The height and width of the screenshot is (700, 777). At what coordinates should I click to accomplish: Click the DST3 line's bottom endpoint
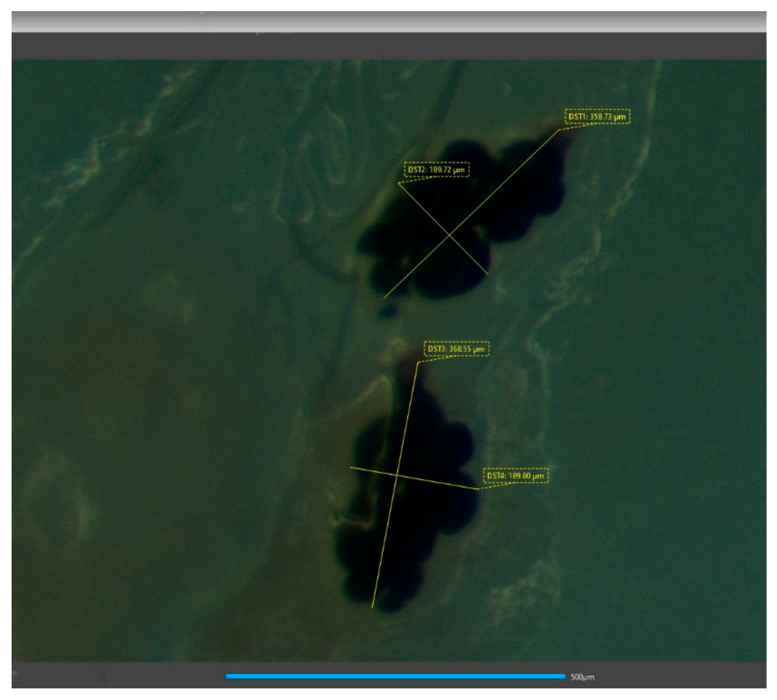372,608
